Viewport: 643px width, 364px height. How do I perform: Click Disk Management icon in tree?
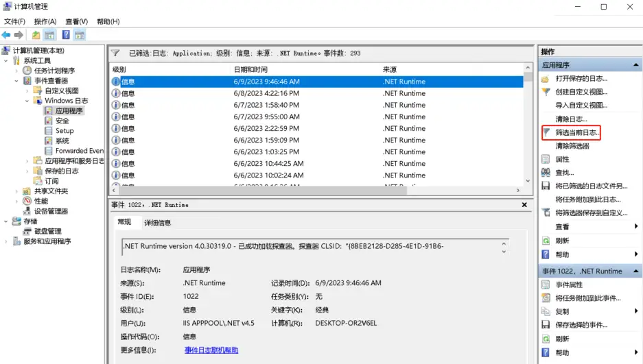[x=27, y=232]
